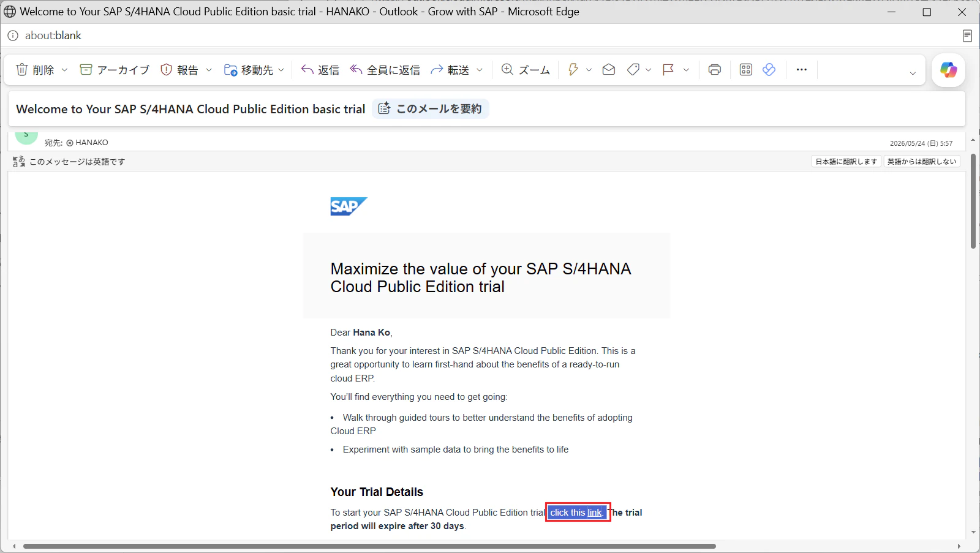Categorize the email with the tag icon
980x553 pixels.
(x=633, y=70)
